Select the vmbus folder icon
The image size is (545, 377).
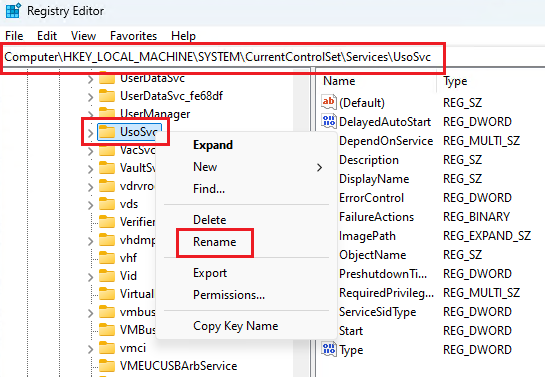(107, 312)
